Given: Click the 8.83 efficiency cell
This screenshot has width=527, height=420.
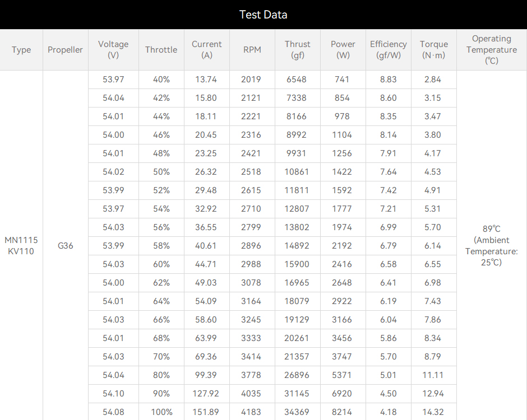Looking at the screenshot, I should pos(388,80).
